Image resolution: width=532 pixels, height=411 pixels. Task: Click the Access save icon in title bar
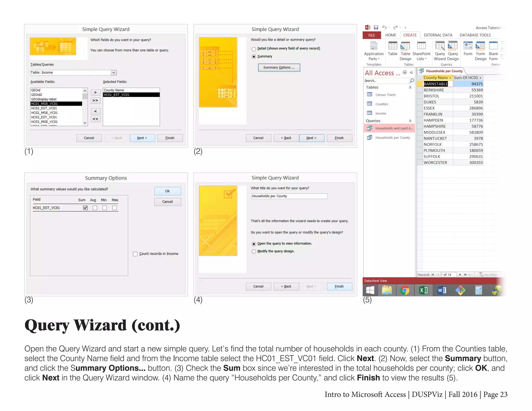pos(376,27)
